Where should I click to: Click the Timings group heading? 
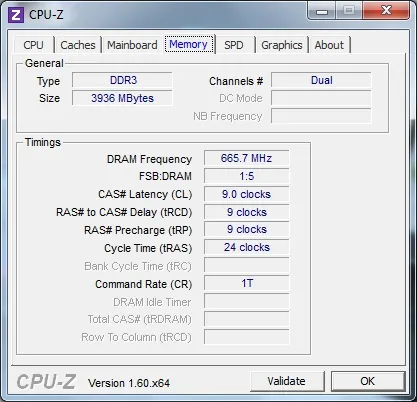pyautogui.click(x=43, y=142)
